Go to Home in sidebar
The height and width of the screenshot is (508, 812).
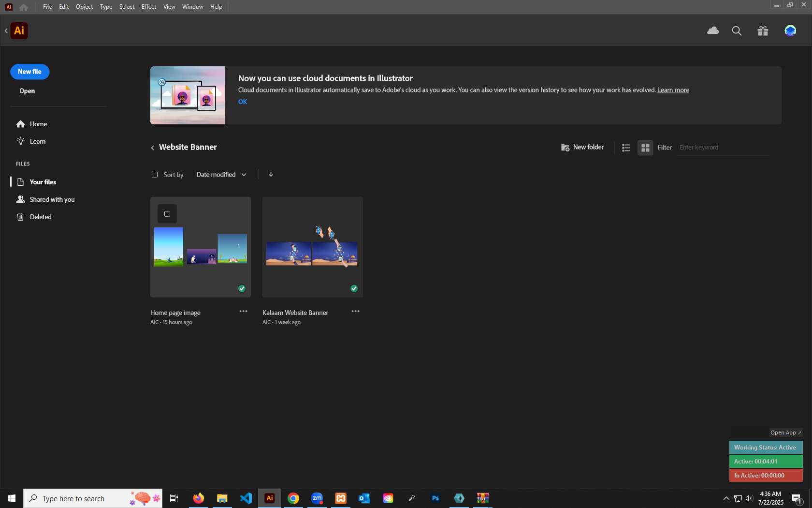click(31, 124)
